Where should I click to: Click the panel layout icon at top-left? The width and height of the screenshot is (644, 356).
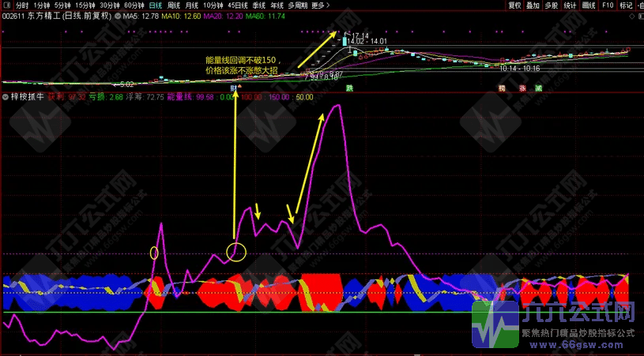7,5
